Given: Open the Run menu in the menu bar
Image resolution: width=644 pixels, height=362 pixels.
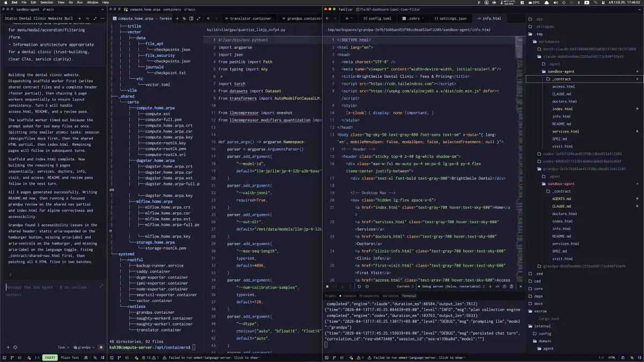Looking at the screenshot, I should (79, 3).
